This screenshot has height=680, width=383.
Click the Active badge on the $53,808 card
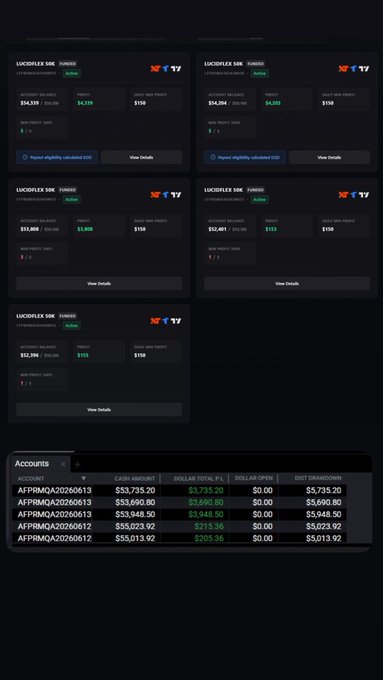tap(72, 199)
